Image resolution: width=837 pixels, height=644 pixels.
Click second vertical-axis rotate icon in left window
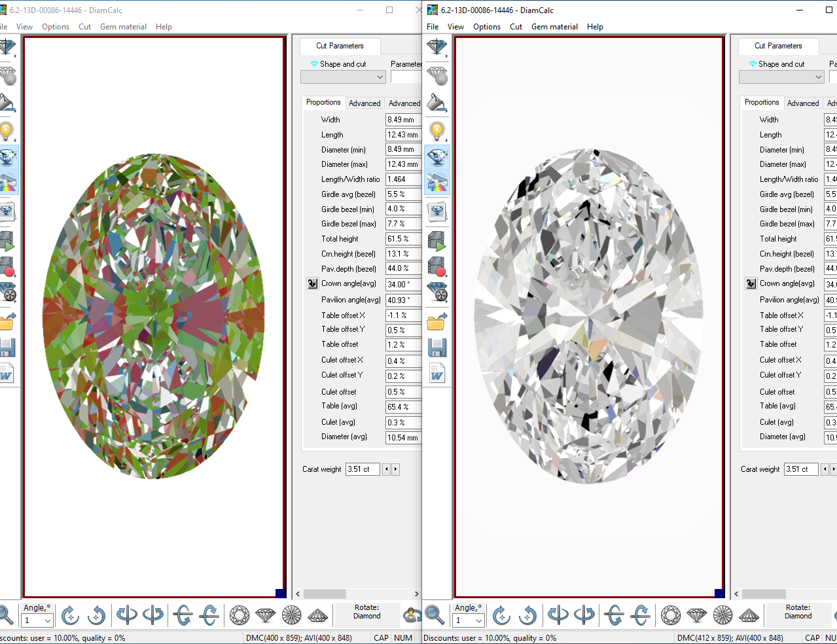[x=153, y=615]
